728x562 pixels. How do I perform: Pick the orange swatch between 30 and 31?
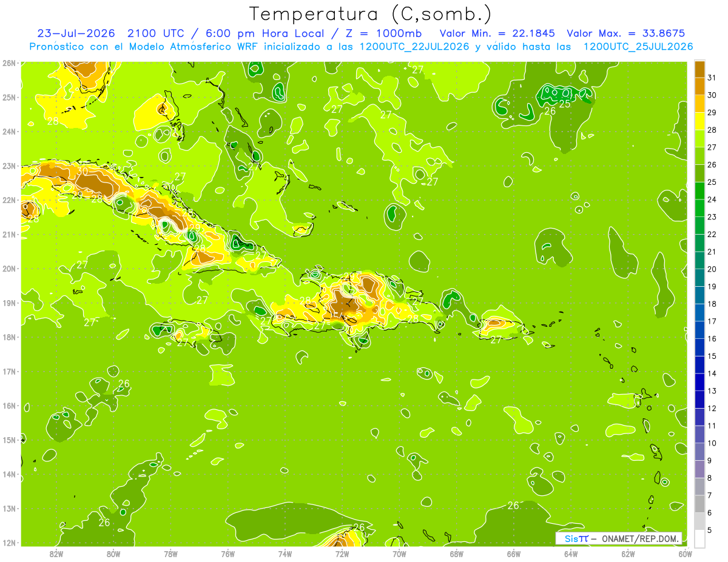click(x=699, y=87)
